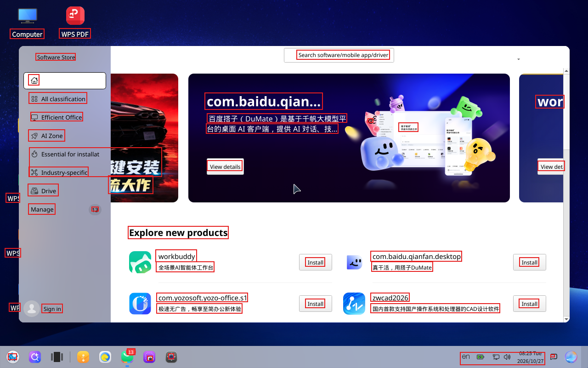This screenshot has height=368, width=588.
Task: Click the red car game banner
Action: 144,138
